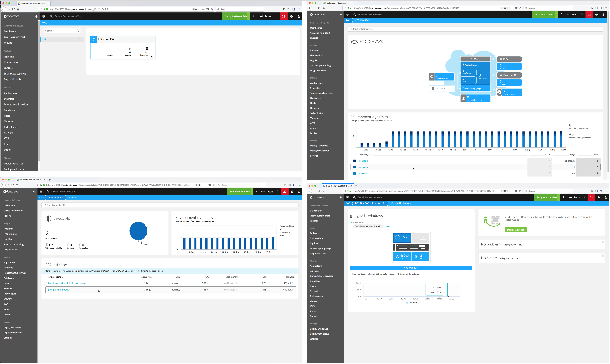This screenshot has width=610, height=364.
Task: Focus AWS search field in accounts window
Action: 62,31
